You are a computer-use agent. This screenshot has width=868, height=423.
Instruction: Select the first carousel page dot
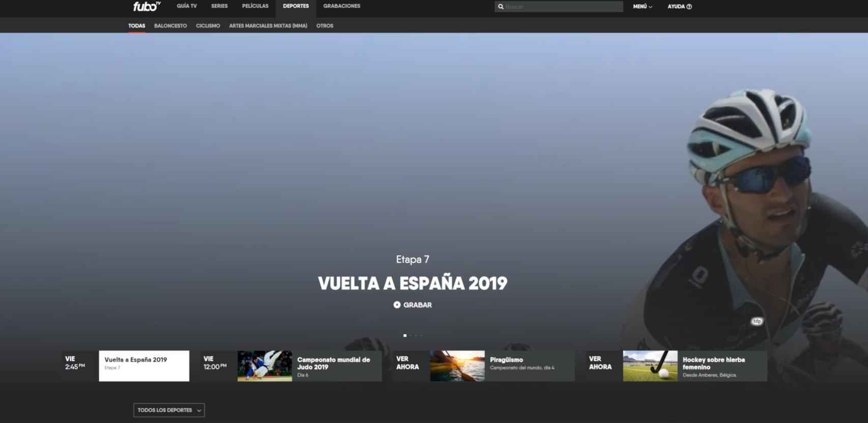(x=405, y=335)
